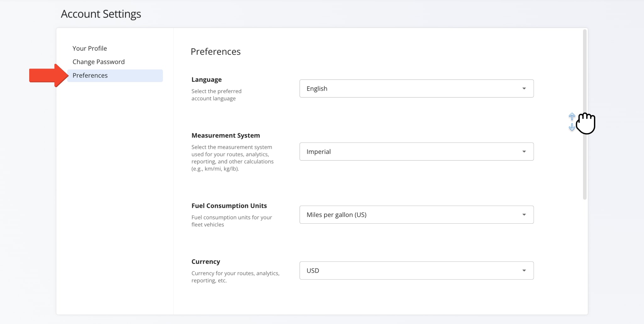
Task: Click the Miles per gallon dropdown arrow
Action: (524, 215)
